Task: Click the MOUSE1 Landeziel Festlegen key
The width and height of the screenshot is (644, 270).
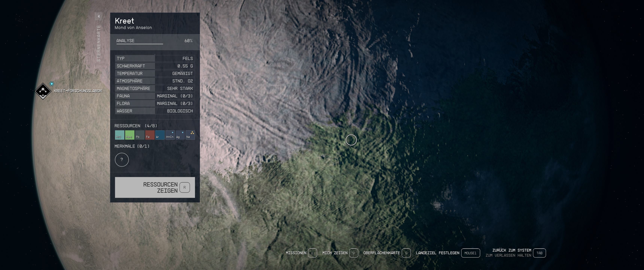Action: 470,253
